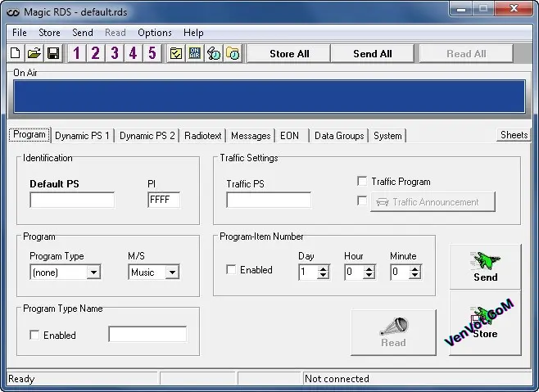Tick the checkbox beside Traffic Announcement
Image resolution: width=539 pixels, height=392 pixels.
362,201
